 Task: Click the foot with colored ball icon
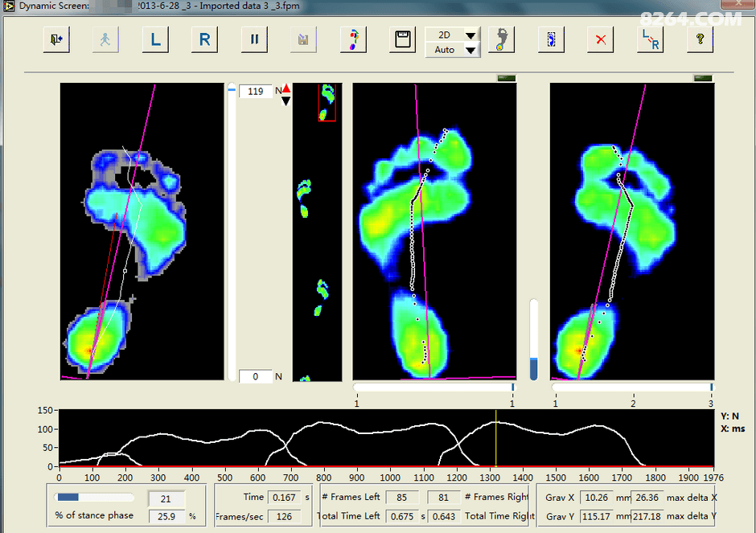(501, 39)
